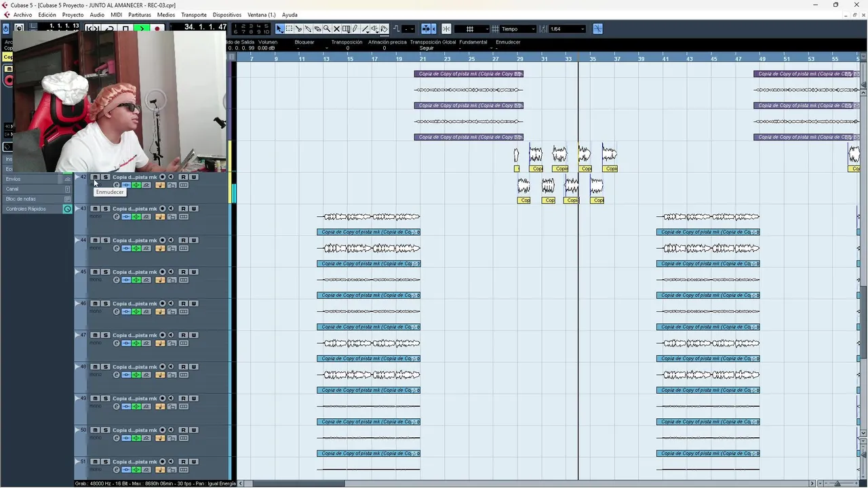Select the Split scissors tool
Image resolution: width=868 pixels, height=488 pixels.
[299, 29]
